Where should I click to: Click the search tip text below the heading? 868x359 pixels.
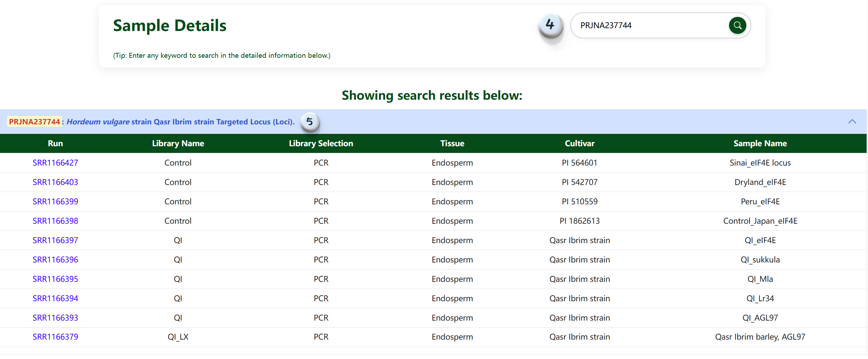pos(222,55)
